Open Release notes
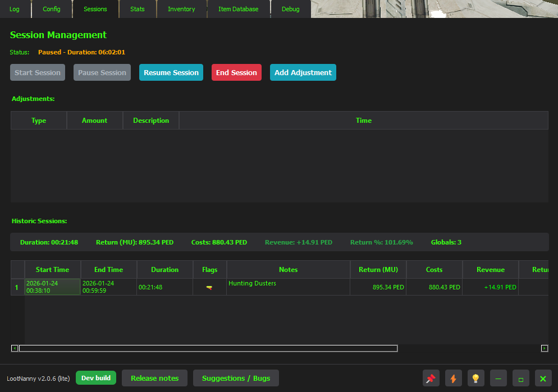This screenshot has width=558, height=392. [155, 378]
